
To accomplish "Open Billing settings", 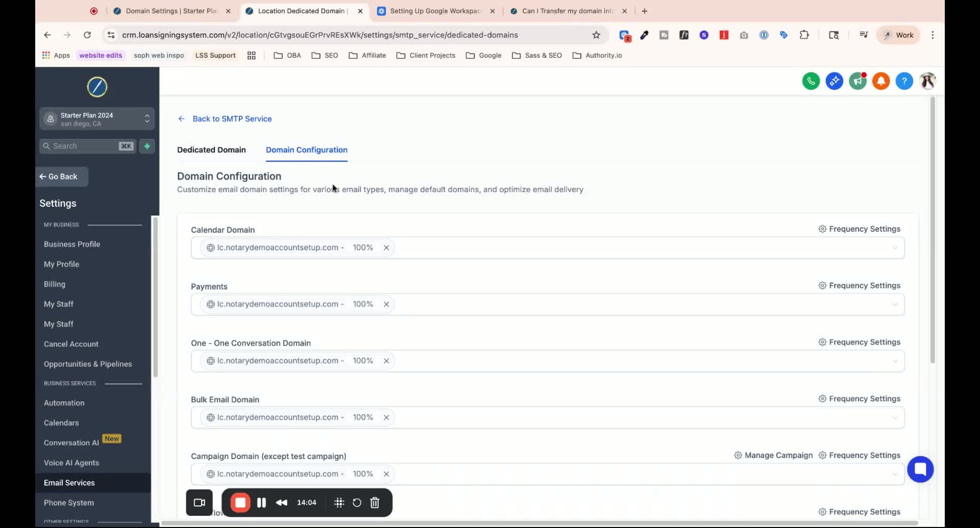I will (x=55, y=284).
